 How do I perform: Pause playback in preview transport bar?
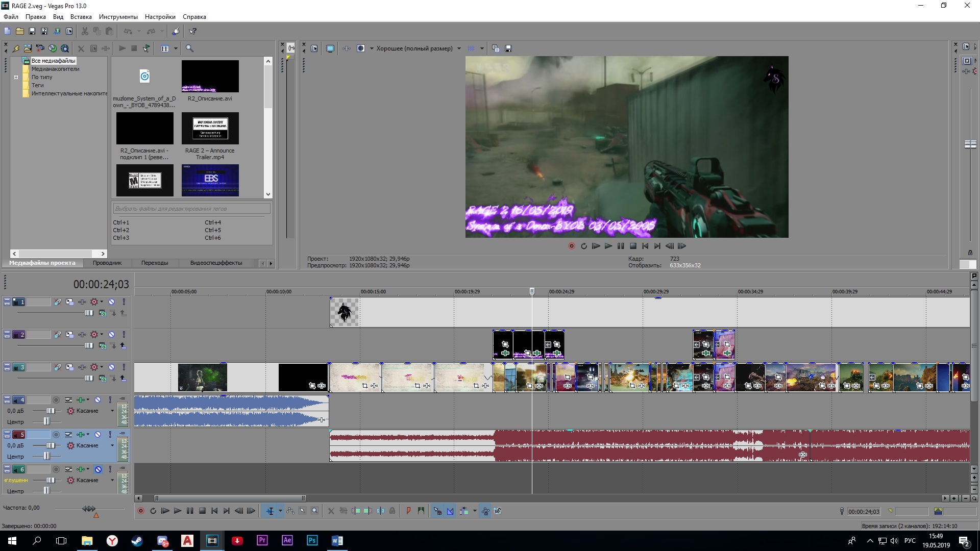tap(621, 246)
